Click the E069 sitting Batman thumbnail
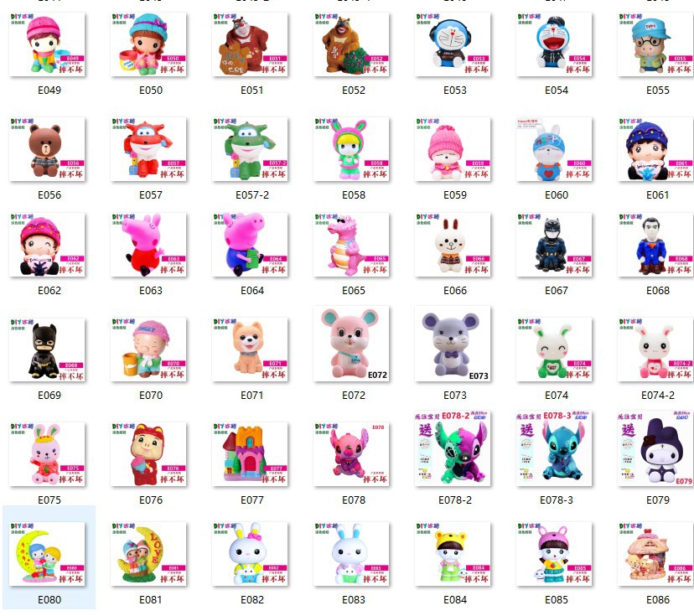 (x=47, y=349)
